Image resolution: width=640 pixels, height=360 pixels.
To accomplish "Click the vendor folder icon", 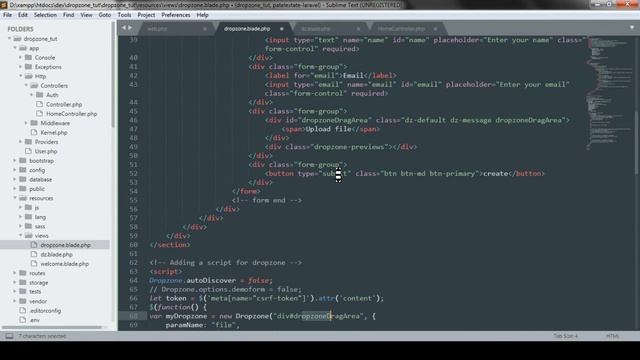I will tap(22, 301).
